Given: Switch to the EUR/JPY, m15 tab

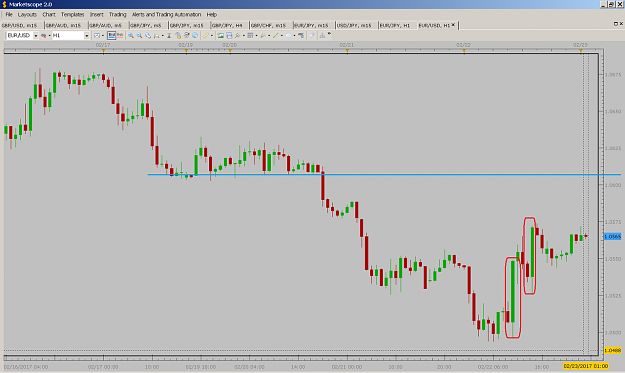Looking at the screenshot, I should click(x=311, y=25).
